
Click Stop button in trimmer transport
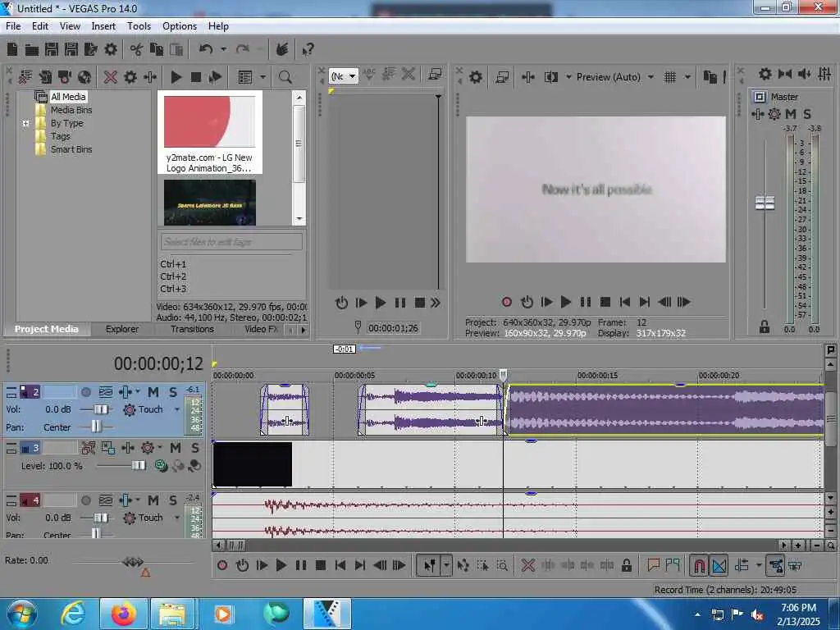(420, 304)
